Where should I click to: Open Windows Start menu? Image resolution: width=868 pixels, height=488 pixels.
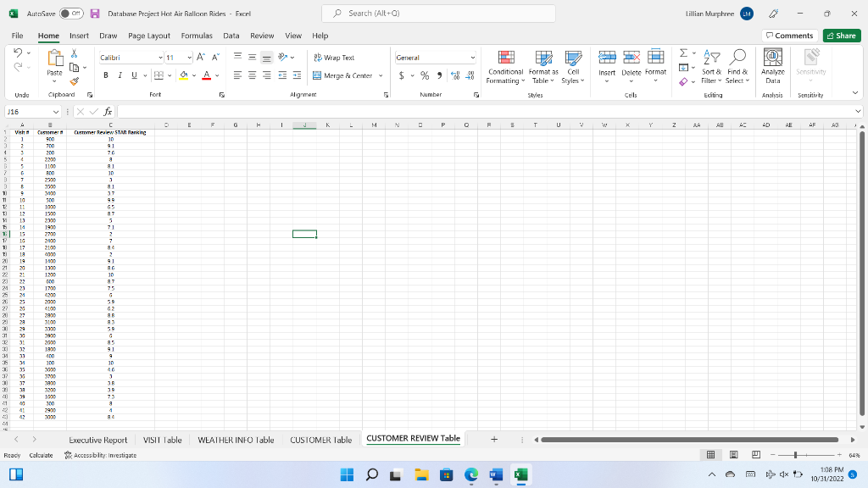click(x=347, y=474)
